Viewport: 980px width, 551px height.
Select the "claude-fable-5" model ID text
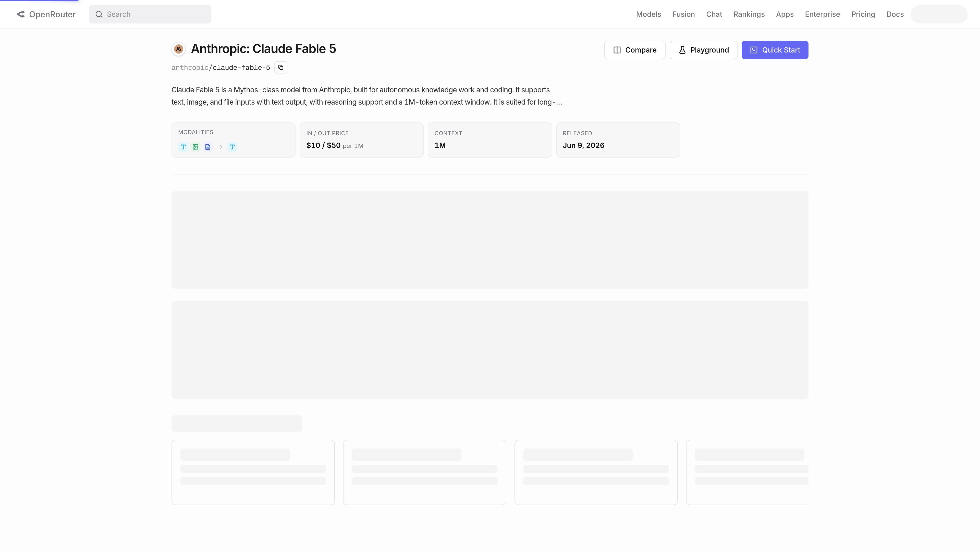click(241, 68)
